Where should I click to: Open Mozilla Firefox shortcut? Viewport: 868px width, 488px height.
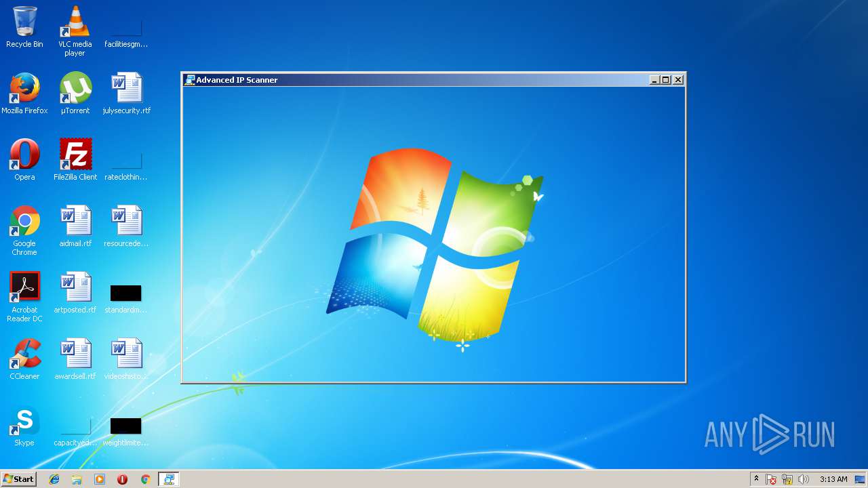click(24, 94)
